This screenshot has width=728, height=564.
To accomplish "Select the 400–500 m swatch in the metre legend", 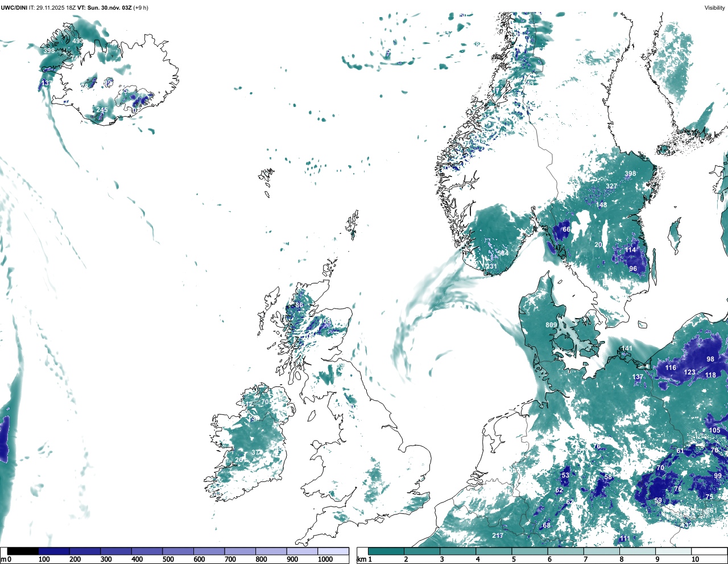I will click(x=147, y=551).
